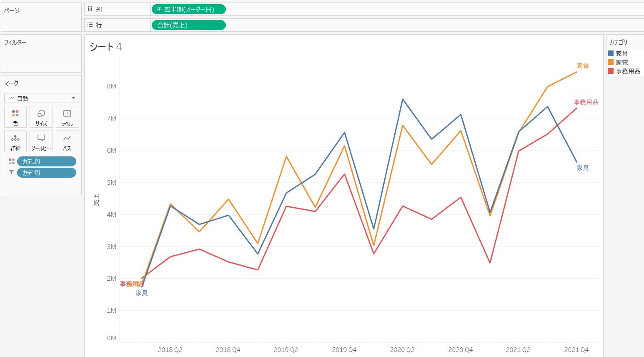The image size is (644, 357).
Task: Select 家電 in the カテゴリ legend
Action: (x=622, y=62)
